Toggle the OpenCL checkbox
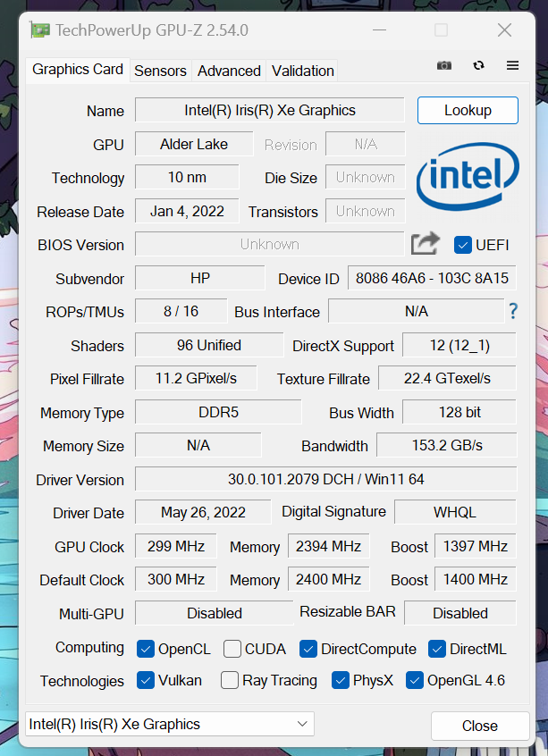This screenshot has height=756, width=548. 145,649
